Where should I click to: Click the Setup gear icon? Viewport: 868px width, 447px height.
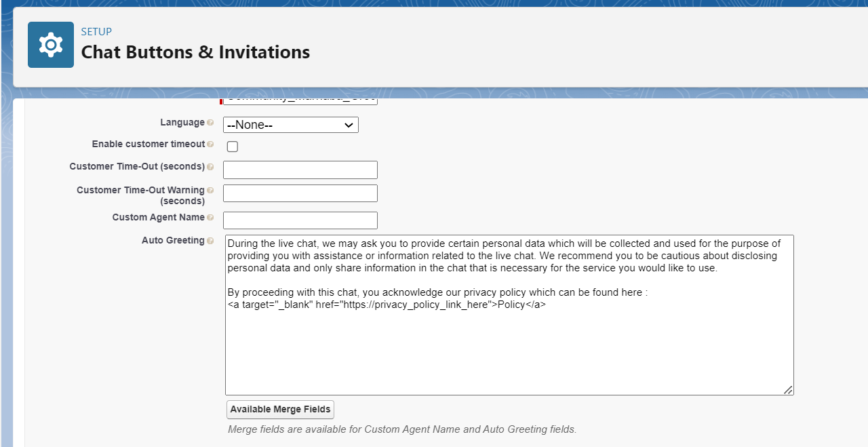click(51, 45)
